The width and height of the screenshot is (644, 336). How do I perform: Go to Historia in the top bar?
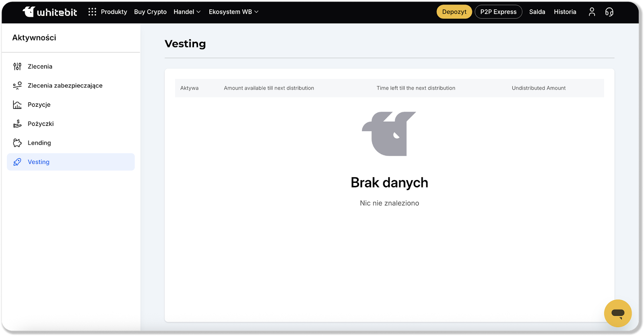pos(565,12)
